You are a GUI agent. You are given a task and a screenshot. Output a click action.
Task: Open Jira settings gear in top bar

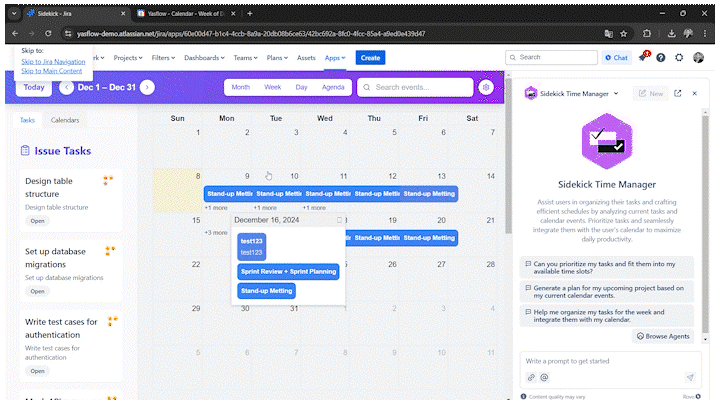point(679,57)
